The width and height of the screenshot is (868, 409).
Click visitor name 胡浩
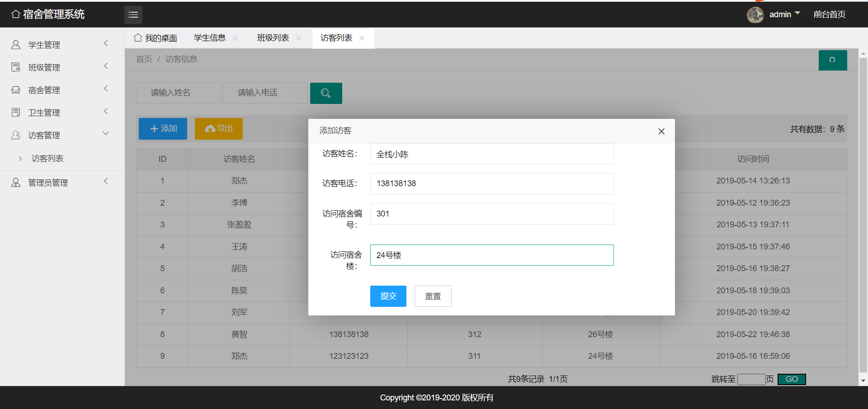point(239,268)
